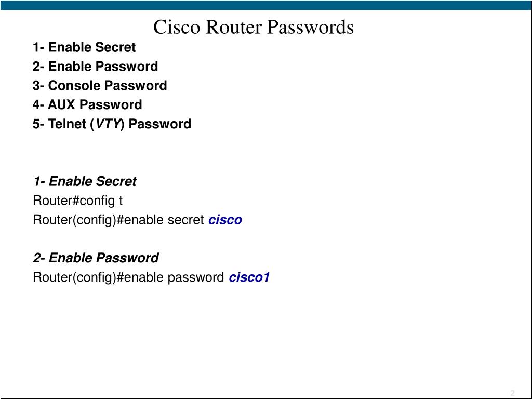Select the '1- Enable Secret' list item
Screen dimensions: 532x399
[84, 47]
